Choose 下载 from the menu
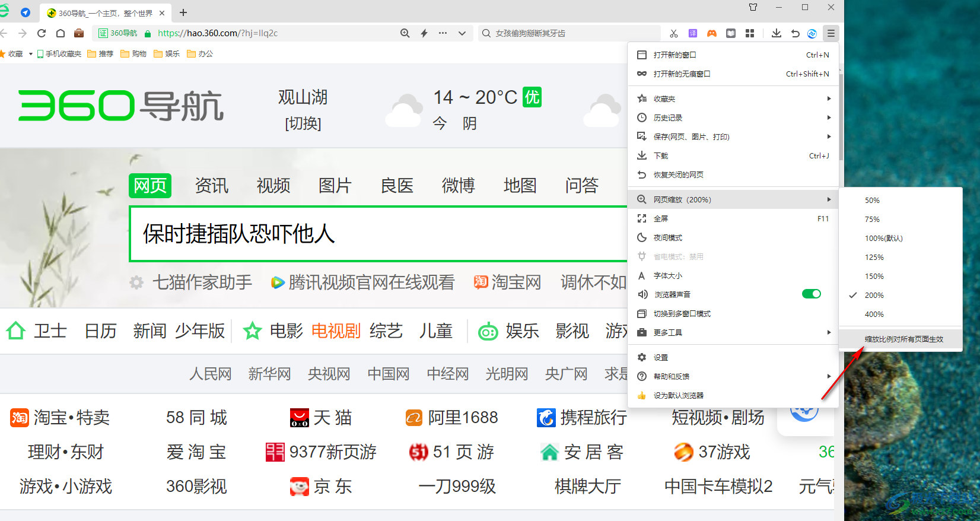980x521 pixels. (733, 156)
